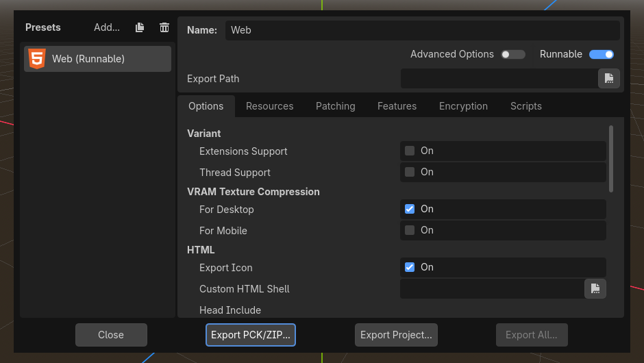Image resolution: width=644 pixels, height=363 pixels.
Task: Click the Presets heading
Action: pyautogui.click(x=42, y=27)
